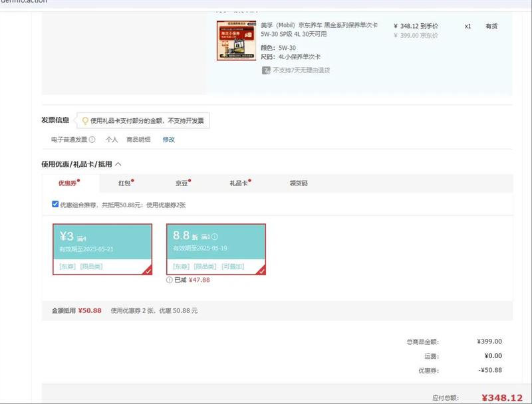Deselect the ¥3 coupon card
Screen dimensions: 532x404
click(102, 249)
